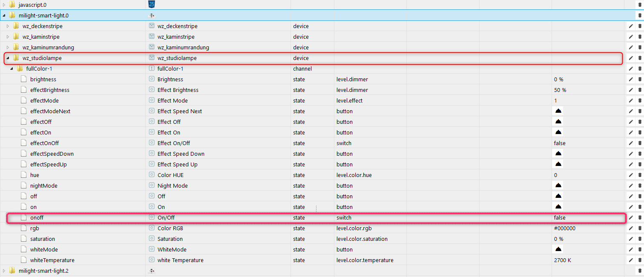This screenshot has height=277, width=644.
Task: Expand the milight-smart-light.2 instance
Action: (x=4, y=271)
